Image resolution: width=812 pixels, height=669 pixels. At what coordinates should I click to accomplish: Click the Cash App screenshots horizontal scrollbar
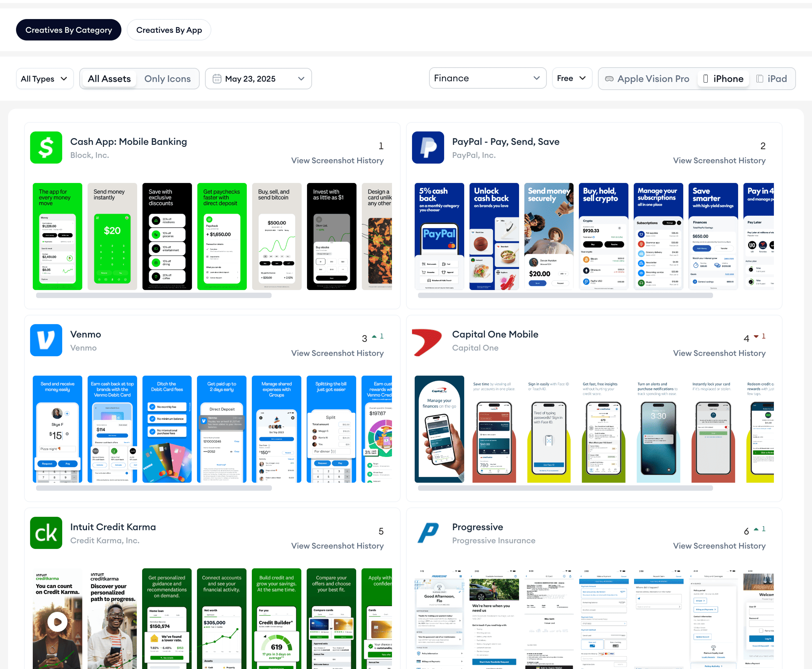click(x=154, y=296)
